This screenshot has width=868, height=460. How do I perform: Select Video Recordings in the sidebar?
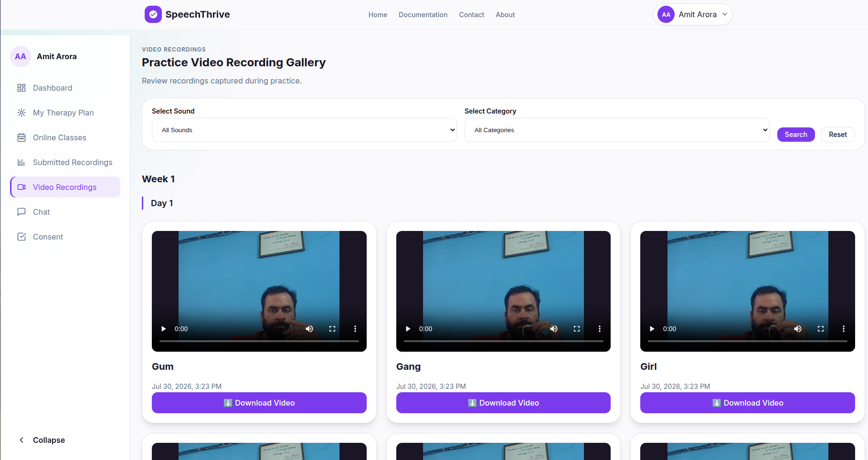[x=65, y=187]
